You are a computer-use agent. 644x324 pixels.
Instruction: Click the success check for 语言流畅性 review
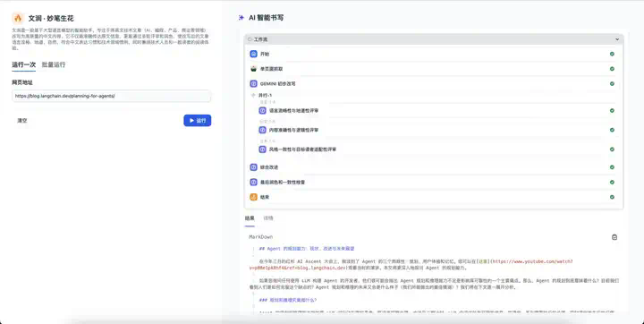(612, 111)
